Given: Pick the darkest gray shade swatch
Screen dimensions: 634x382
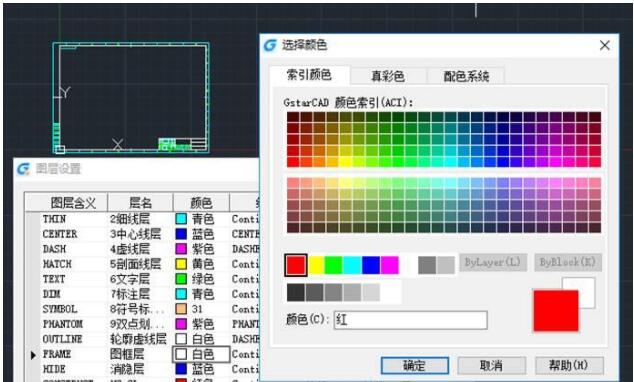Looking at the screenshot, I should tap(296, 293).
